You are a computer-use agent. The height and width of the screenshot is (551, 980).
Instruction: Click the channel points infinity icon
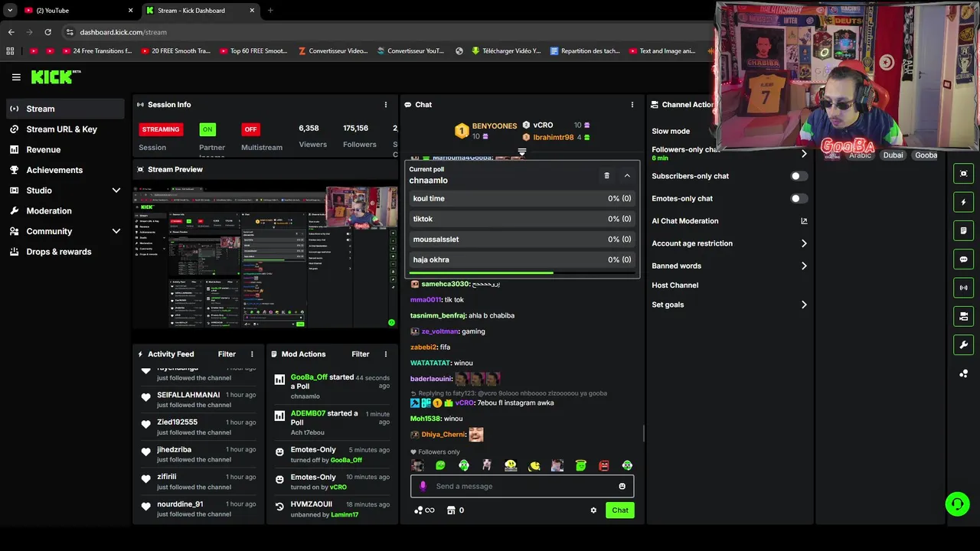click(x=424, y=510)
